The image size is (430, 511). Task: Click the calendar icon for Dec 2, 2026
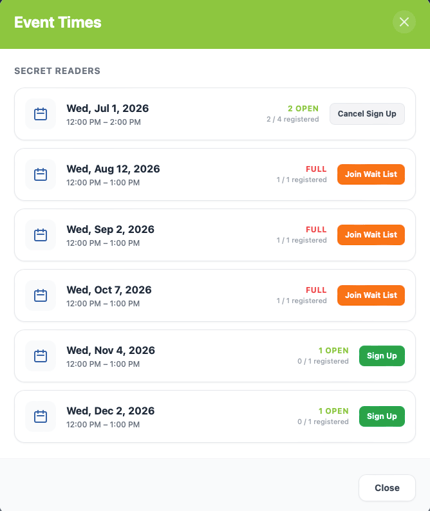point(40,416)
